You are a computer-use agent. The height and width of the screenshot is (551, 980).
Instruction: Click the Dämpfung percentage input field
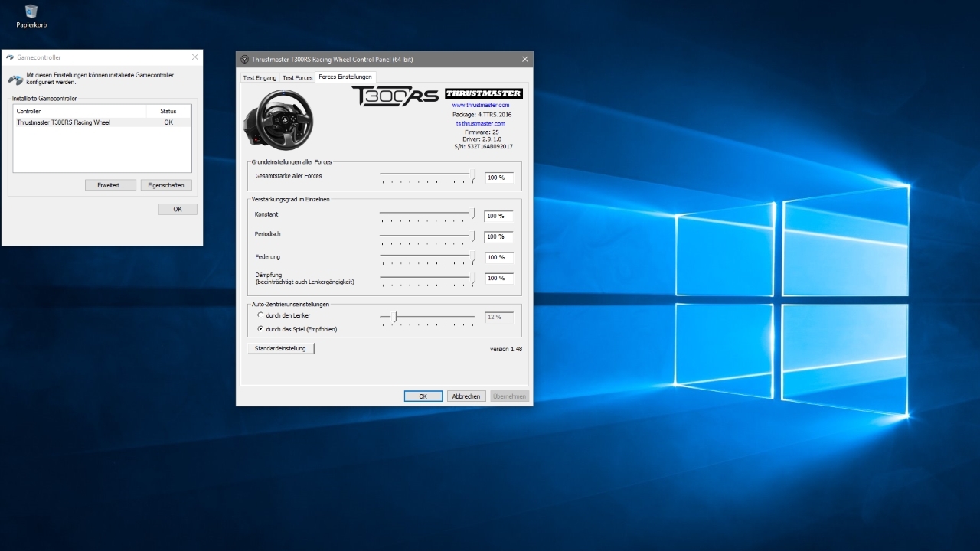tap(498, 278)
